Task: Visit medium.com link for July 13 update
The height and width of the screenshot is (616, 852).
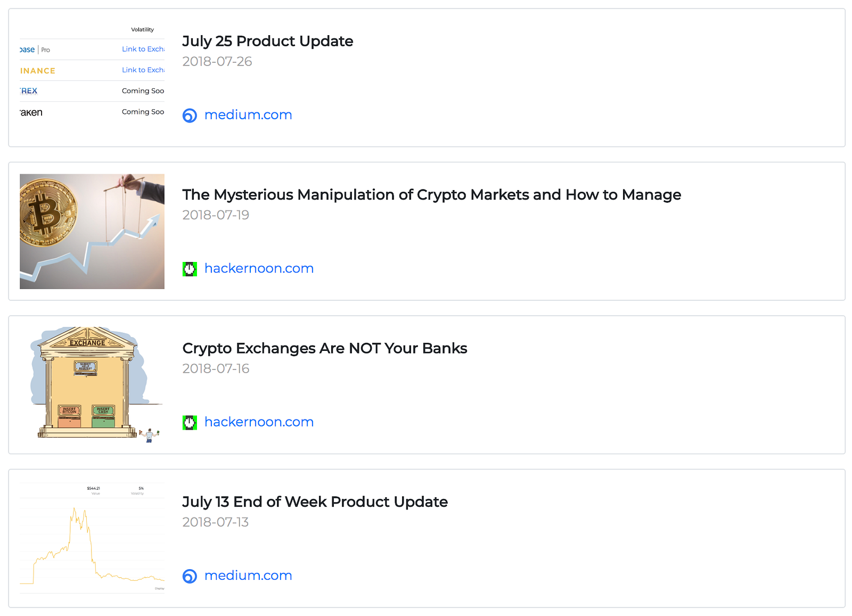Action: [x=248, y=576]
